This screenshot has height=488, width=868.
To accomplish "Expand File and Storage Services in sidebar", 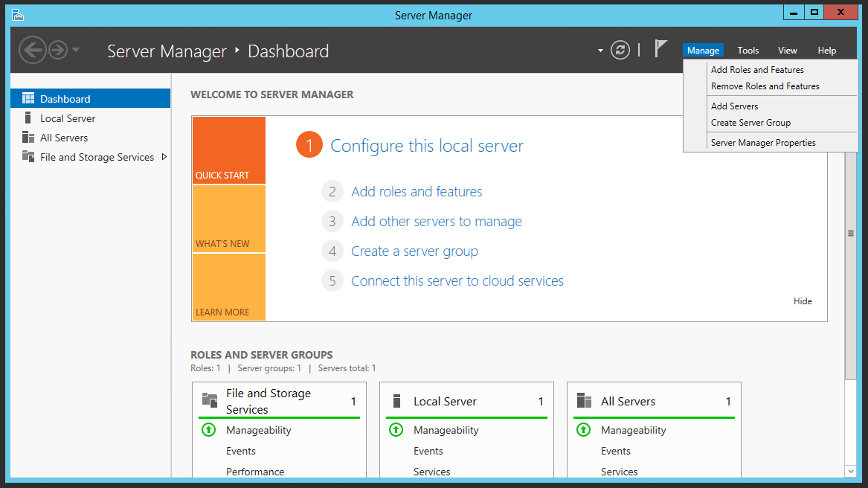I will click(164, 157).
